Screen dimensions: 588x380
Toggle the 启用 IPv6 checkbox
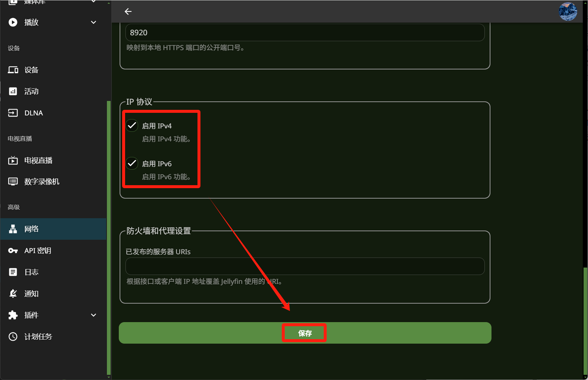(132, 164)
